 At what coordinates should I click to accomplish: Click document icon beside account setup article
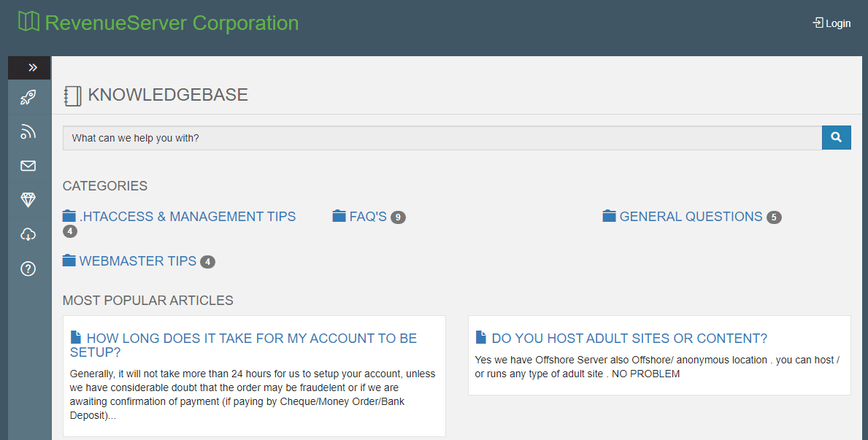click(x=76, y=337)
